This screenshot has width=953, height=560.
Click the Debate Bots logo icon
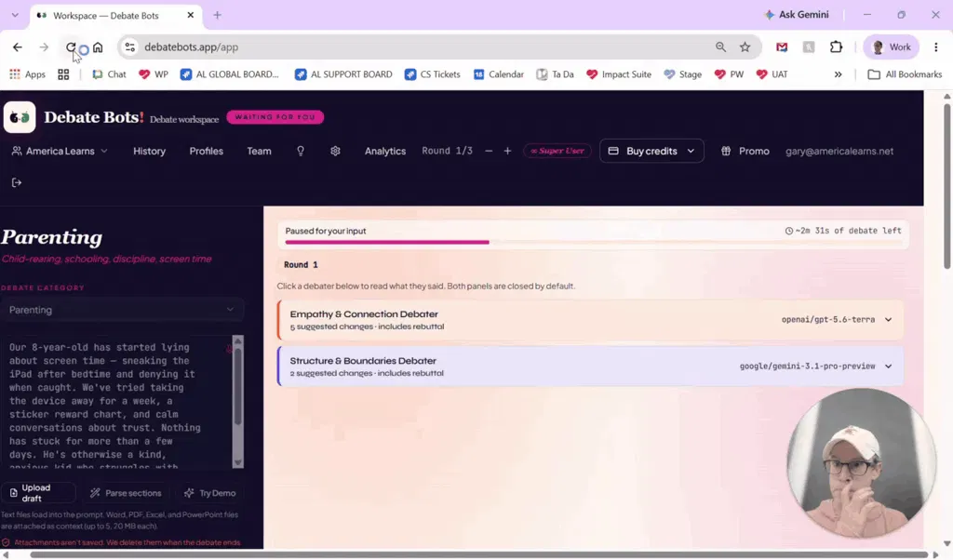point(20,117)
